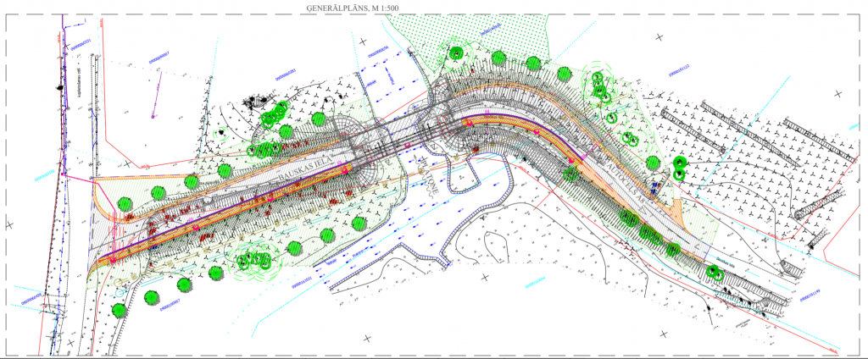Select the cross marker at bottom center
Screen dimensions: 868x359
tap(366, 339)
